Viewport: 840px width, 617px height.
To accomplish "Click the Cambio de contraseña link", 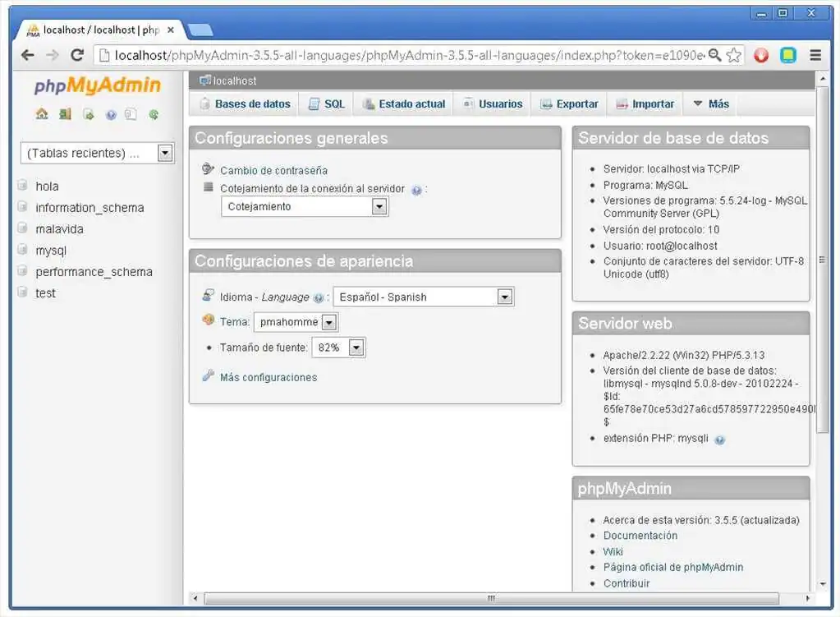I will tap(273, 170).
